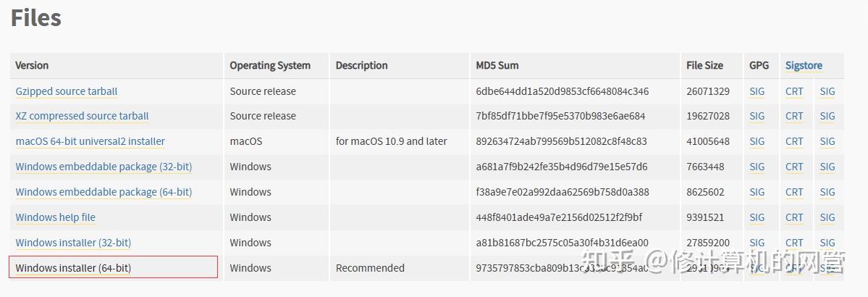
Task: Open Sigstore CRT for embeddable package (64-bit)
Action: 794,192
